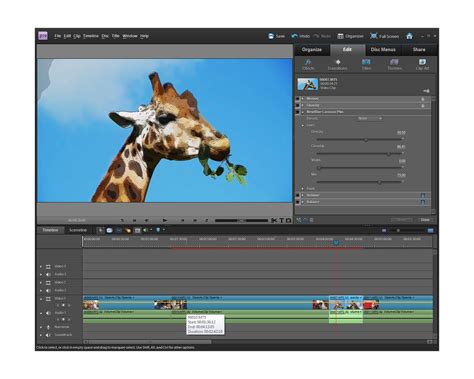Click the Premiere Elements app logo
The height and width of the screenshot is (379, 474).
(x=43, y=36)
